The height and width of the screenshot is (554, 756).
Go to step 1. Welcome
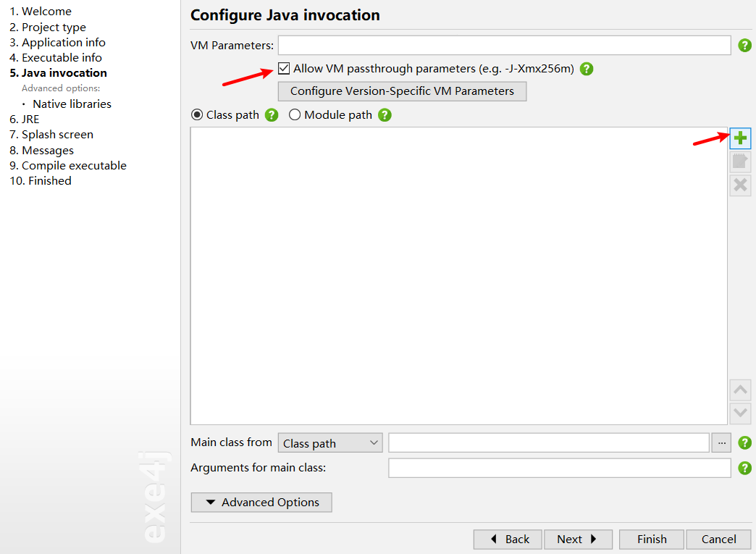[x=41, y=11]
